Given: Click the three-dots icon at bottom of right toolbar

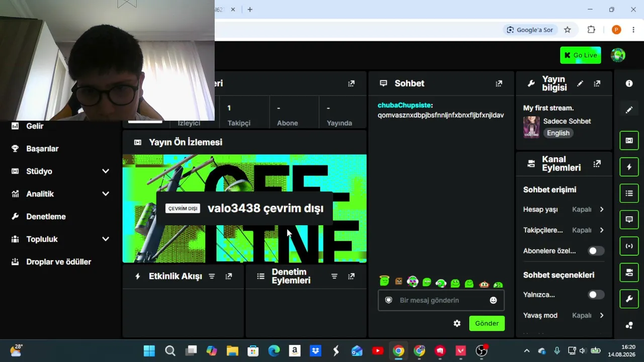Looking at the screenshot, I should click(x=629, y=325).
